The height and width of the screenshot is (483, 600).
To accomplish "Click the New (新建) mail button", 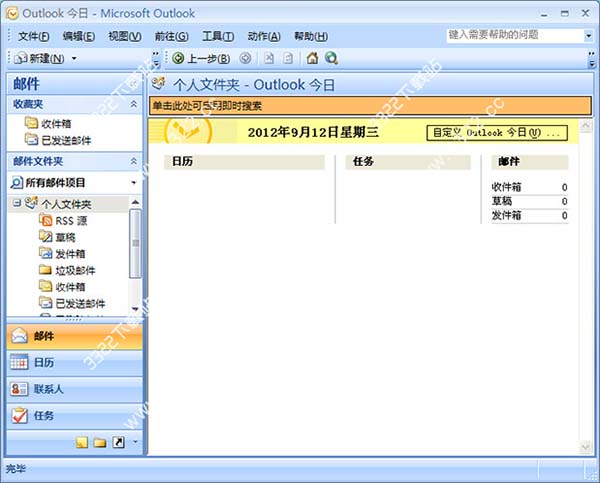I will [39, 59].
